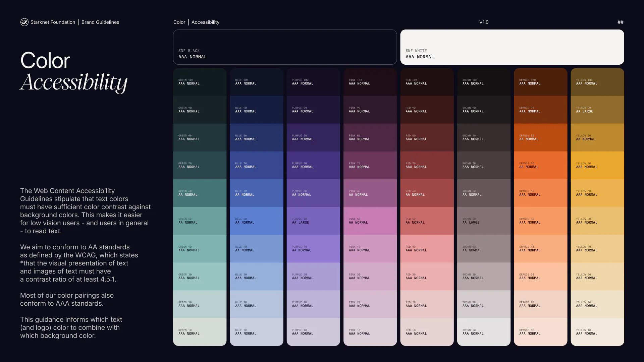Click the Purple 50 AA Large swatch
The height and width of the screenshot is (362, 644).
[x=313, y=221]
